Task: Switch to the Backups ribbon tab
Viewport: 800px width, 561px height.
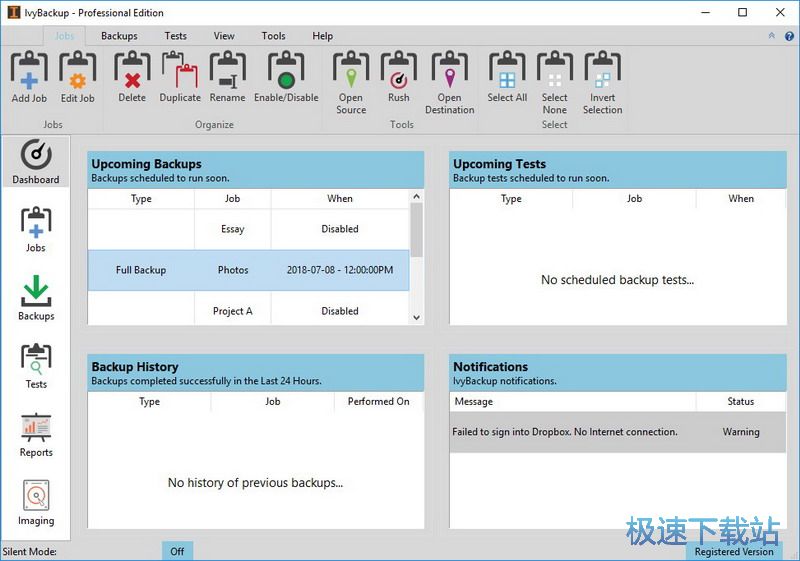Action: pyautogui.click(x=119, y=36)
